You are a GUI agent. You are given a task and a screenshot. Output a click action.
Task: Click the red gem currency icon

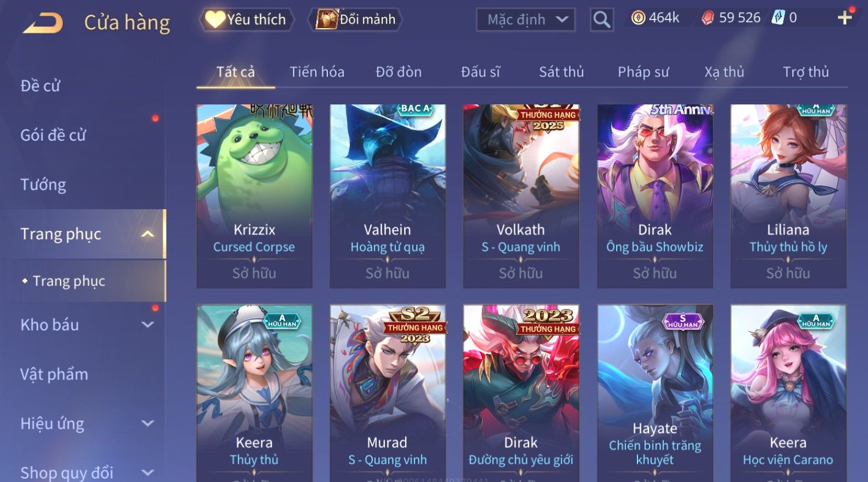click(707, 18)
